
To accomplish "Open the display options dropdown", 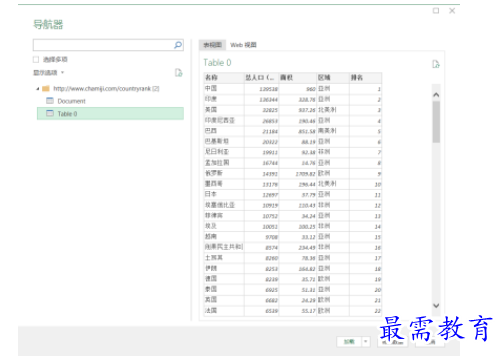I will point(49,72).
